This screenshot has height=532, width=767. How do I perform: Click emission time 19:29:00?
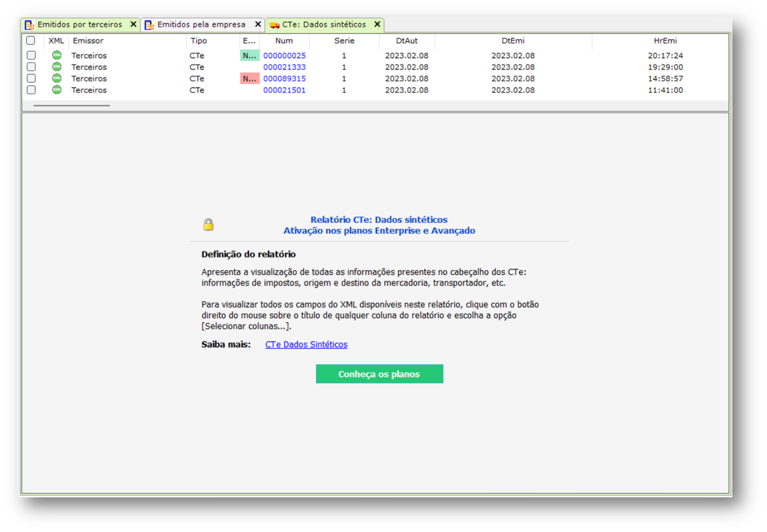(665, 67)
